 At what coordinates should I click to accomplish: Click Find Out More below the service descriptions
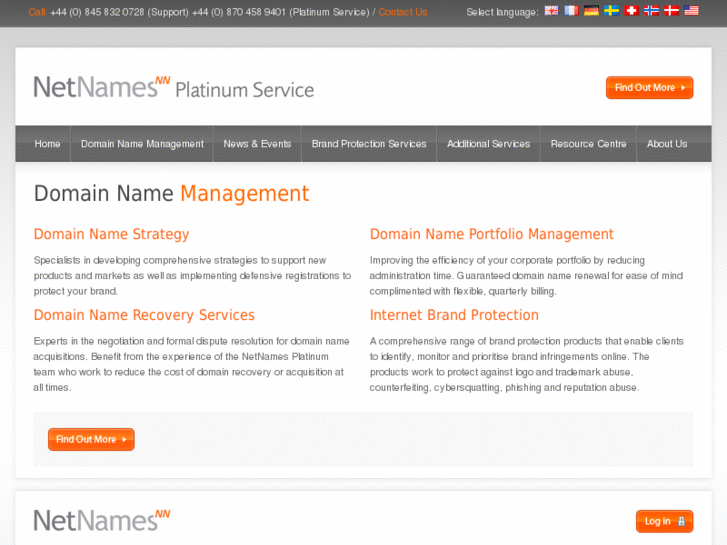[x=91, y=439]
